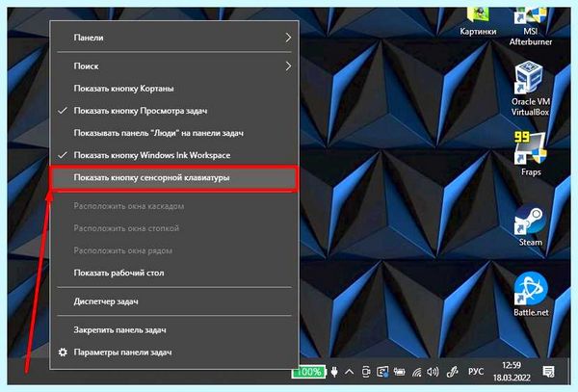The height and width of the screenshot is (392, 578).
Task: Switch input language via РУС
Action: [x=476, y=372]
